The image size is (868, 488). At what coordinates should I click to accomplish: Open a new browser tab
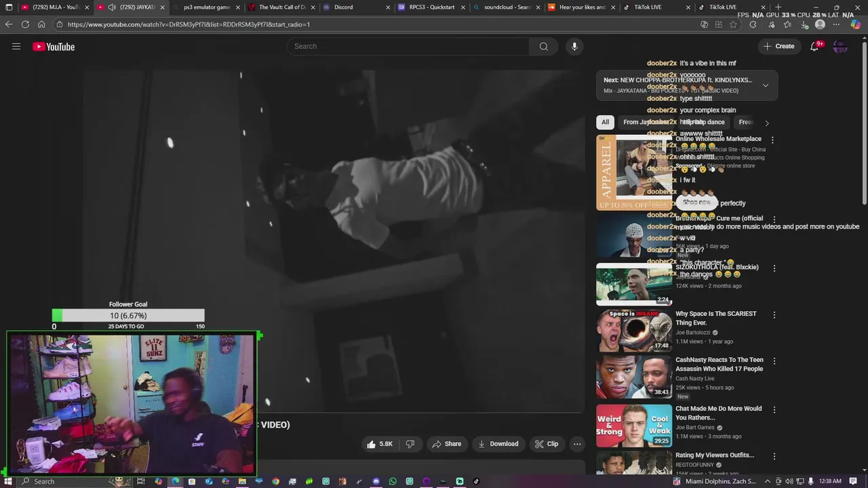pyautogui.click(x=778, y=7)
